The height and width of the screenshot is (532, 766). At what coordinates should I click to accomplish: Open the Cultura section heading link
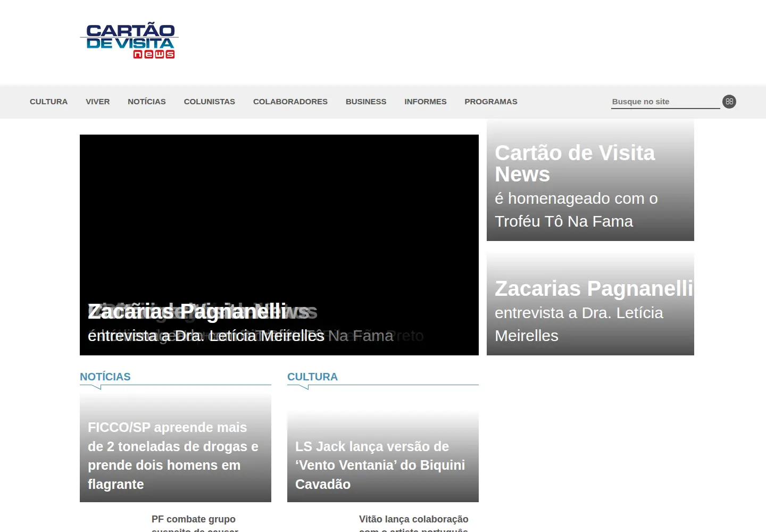click(x=312, y=377)
